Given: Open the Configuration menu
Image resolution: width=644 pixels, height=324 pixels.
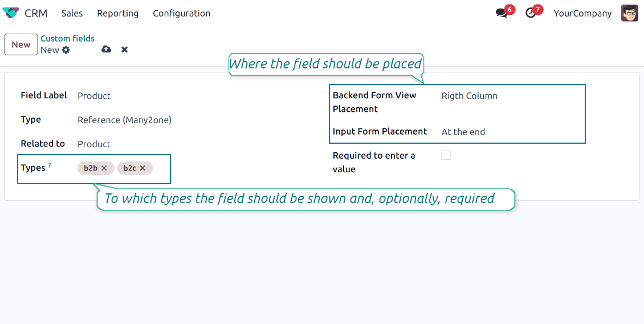Looking at the screenshot, I should click(x=181, y=13).
